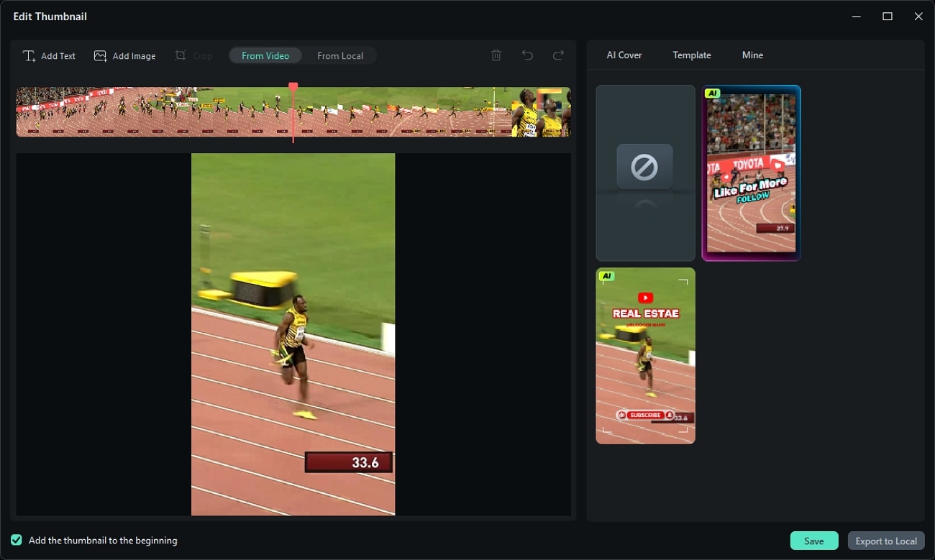The height and width of the screenshot is (560, 935).
Task: Uncheck 'Add the thumbnail to the beginning'
Action: [x=17, y=541]
